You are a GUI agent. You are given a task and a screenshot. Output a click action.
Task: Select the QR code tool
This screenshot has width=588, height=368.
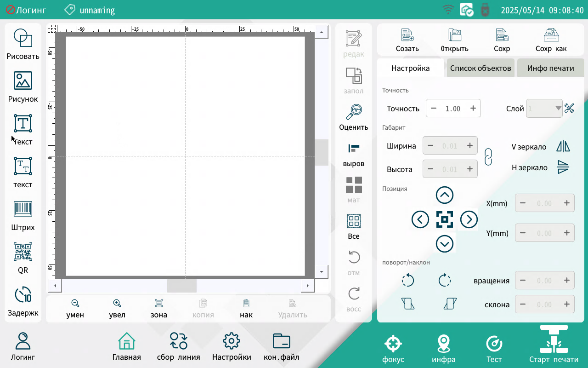[23, 253]
